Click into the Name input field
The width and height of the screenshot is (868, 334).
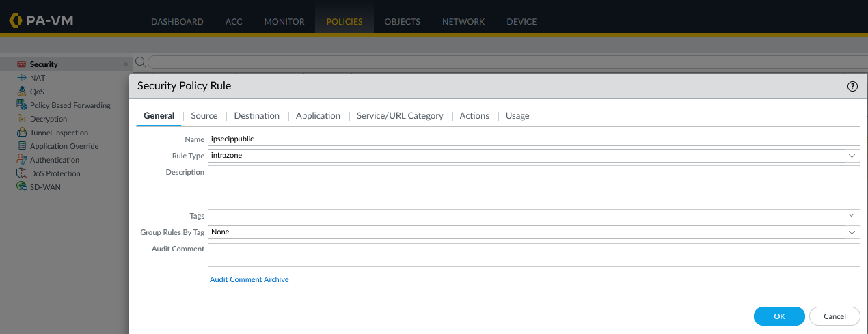tap(533, 139)
